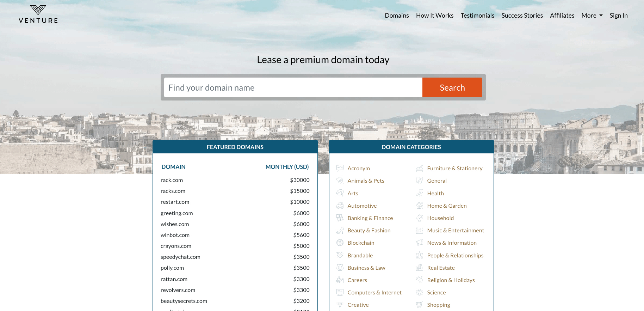Screen dimensions: 644x311
Task: Click the Arts category icon
Action: click(x=340, y=193)
